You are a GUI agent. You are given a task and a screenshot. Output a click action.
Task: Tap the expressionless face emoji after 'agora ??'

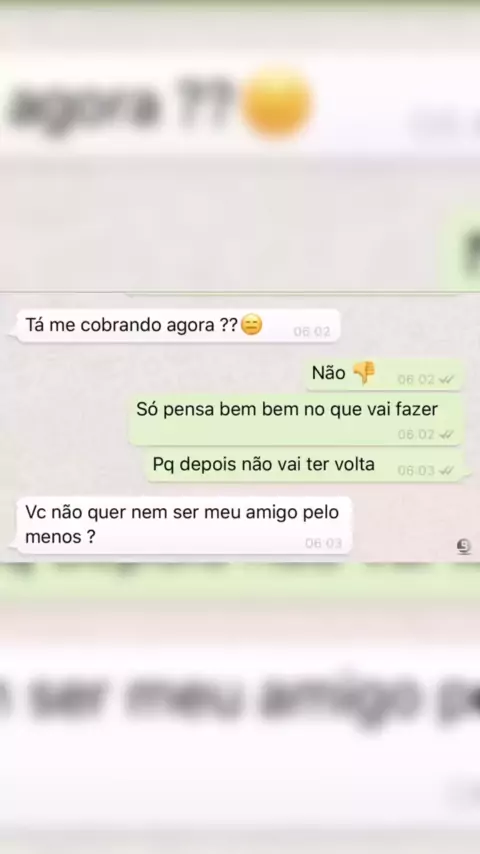coord(251,325)
